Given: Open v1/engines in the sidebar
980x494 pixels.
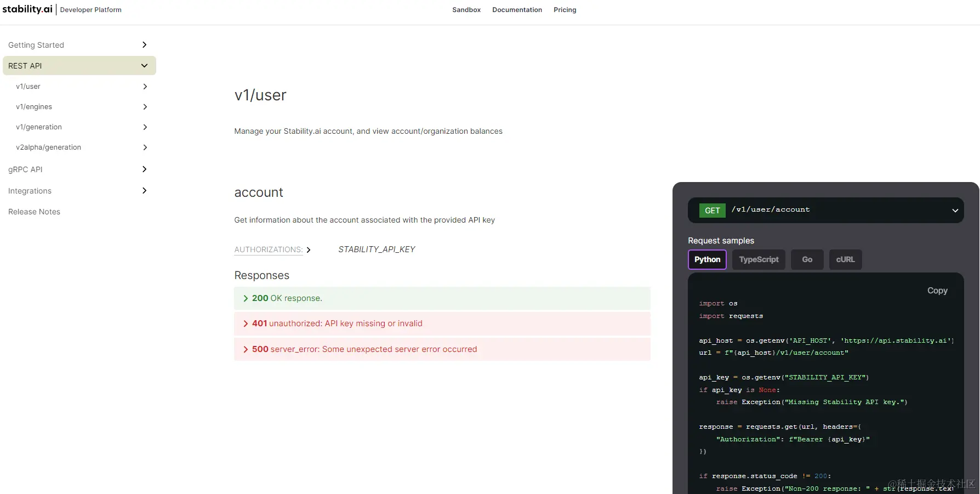Looking at the screenshot, I should (34, 107).
